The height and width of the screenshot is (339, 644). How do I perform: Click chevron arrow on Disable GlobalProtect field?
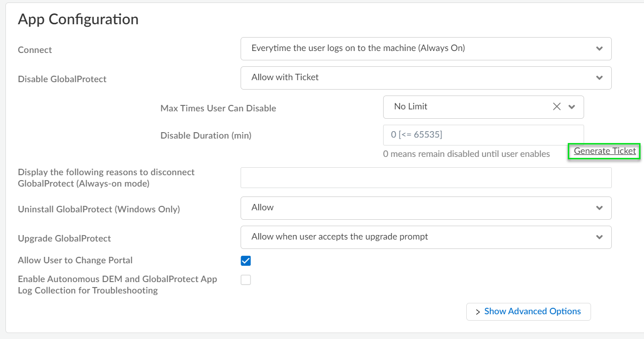[x=599, y=78]
